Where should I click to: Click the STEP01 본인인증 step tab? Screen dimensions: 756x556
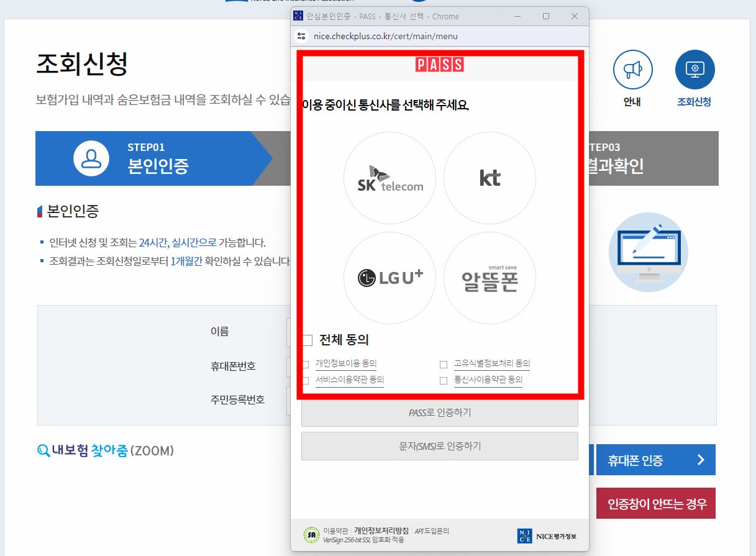click(154, 158)
